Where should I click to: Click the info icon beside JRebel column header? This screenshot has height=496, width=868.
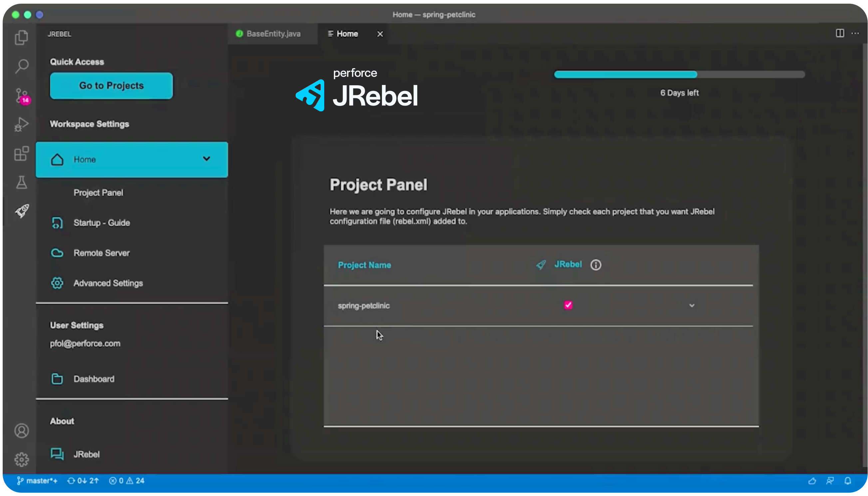[x=596, y=265]
